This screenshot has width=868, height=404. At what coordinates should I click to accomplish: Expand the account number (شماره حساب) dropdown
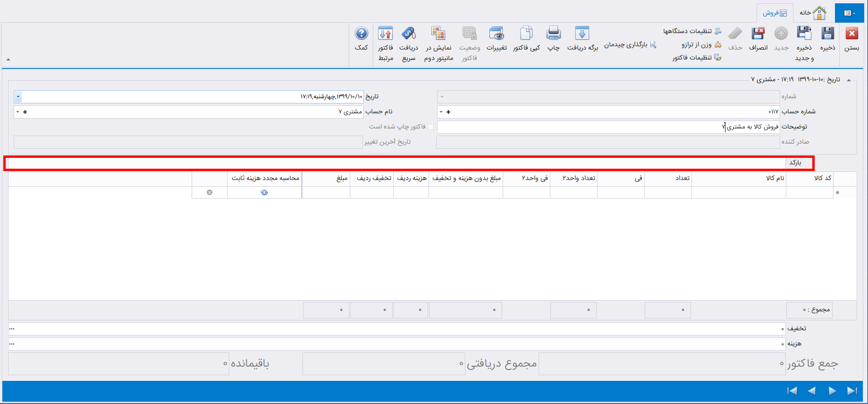point(441,112)
